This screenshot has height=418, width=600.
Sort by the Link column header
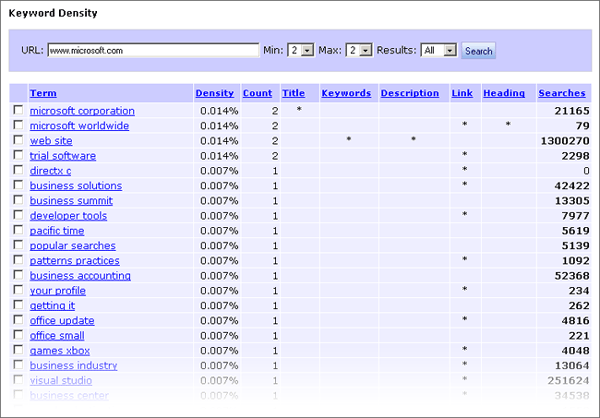click(462, 93)
